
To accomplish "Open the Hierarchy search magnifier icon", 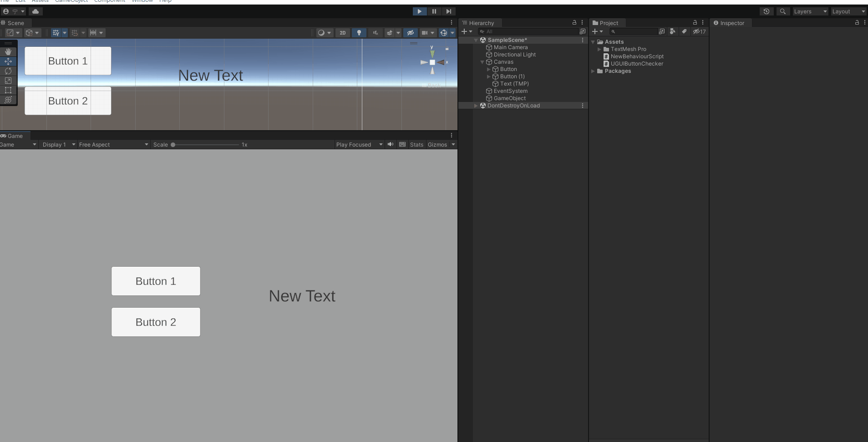I will 482,31.
